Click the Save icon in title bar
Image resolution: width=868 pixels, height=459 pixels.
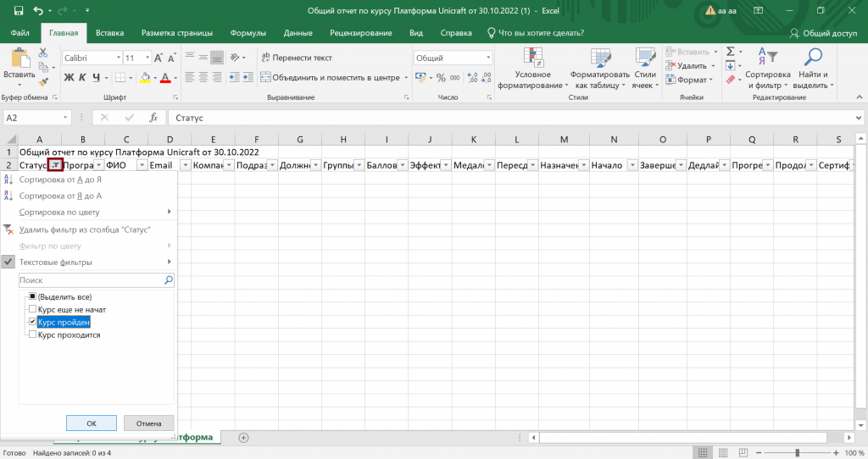tap(19, 10)
